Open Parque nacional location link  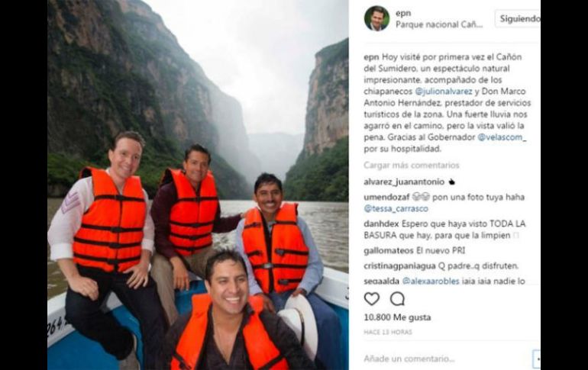(439, 24)
